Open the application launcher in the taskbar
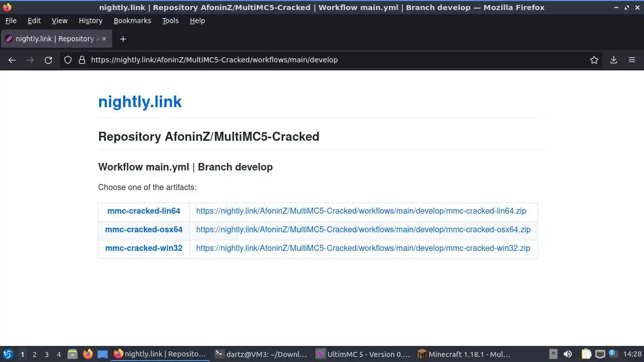 tap(8, 354)
